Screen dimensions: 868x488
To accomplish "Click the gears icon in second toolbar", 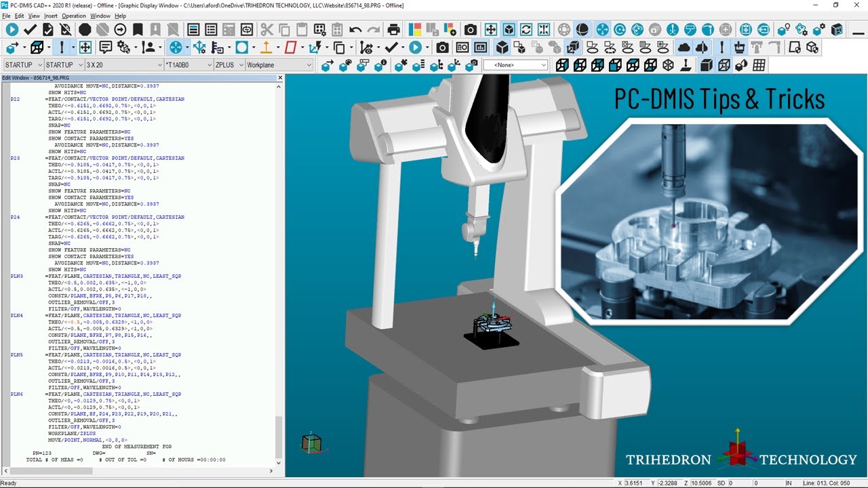I will (123, 47).
